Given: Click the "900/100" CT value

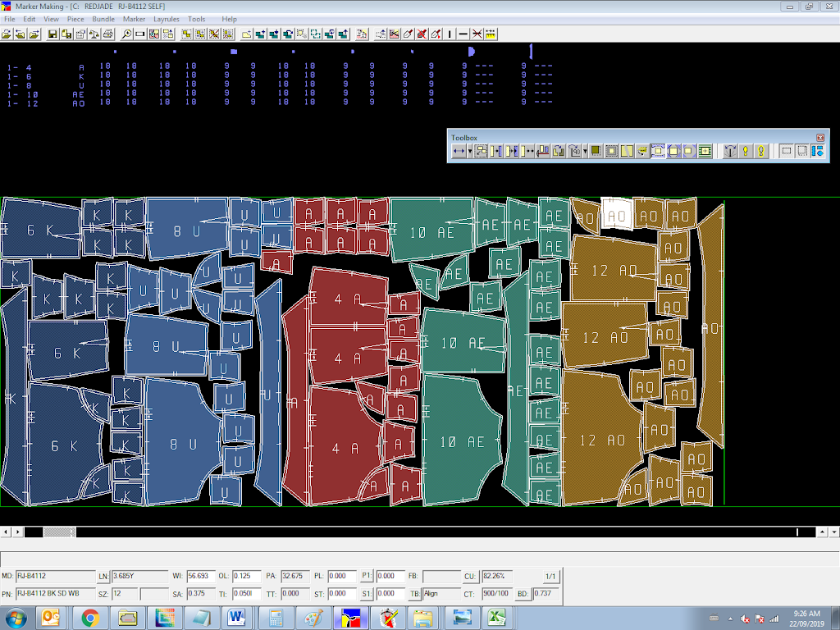Looking at the screenshot, I should [x=495, y=593].
